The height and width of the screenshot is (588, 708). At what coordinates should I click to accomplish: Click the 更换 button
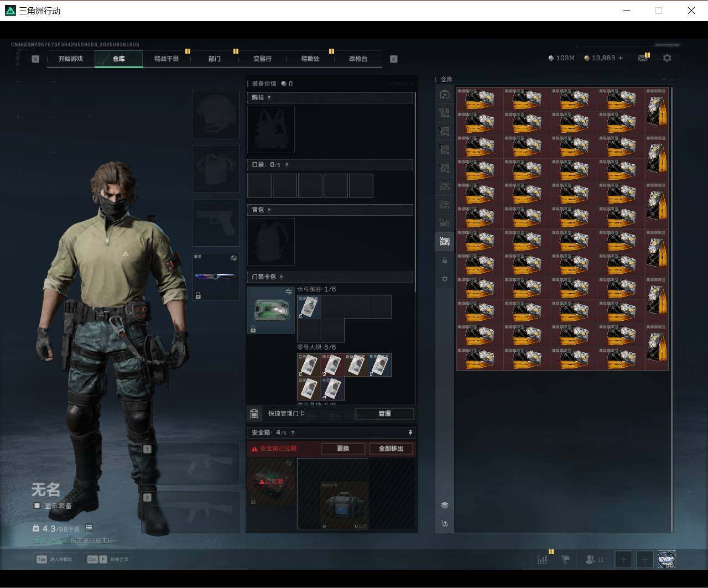click(x=343, y=449)
